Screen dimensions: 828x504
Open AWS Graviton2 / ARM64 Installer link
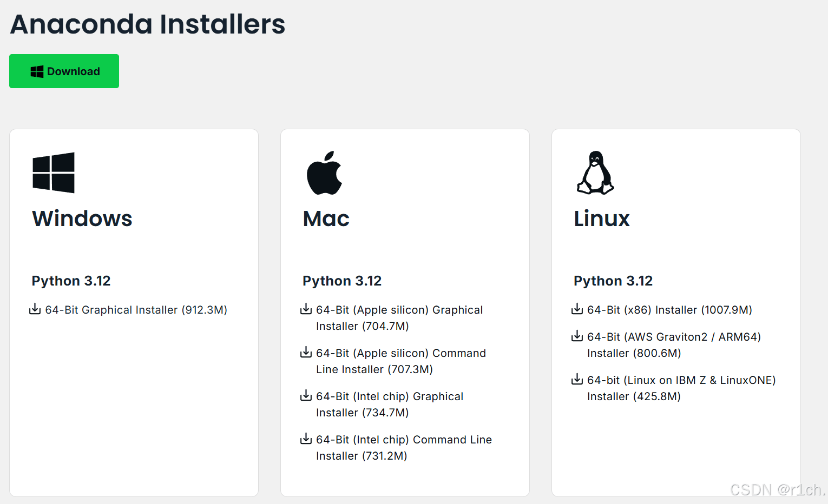[x=674, y=345]
